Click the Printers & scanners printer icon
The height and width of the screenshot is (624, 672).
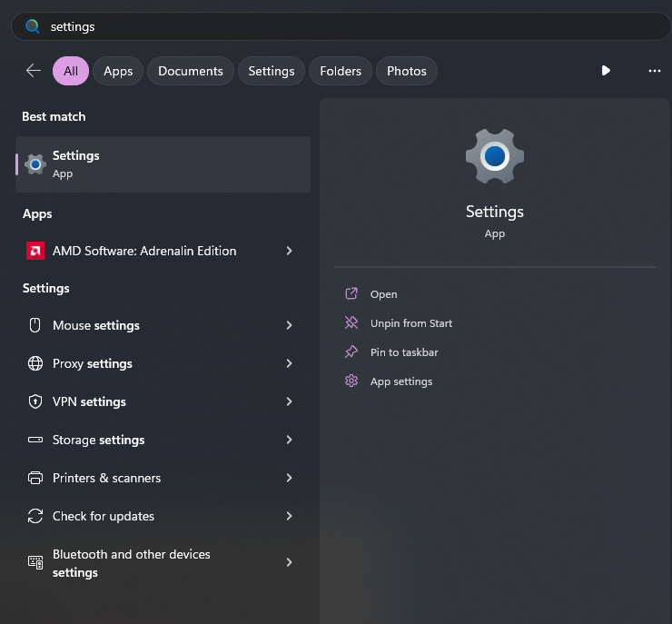pos(35,478)
